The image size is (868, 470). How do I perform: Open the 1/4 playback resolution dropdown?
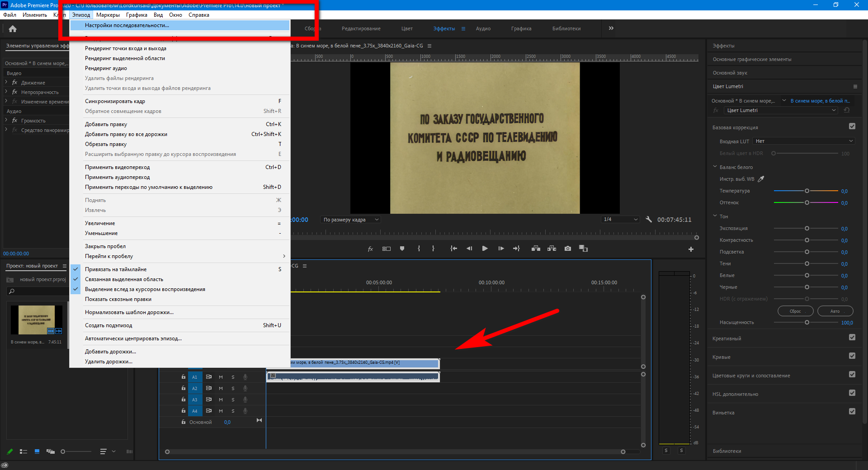[x=620, y=220]
